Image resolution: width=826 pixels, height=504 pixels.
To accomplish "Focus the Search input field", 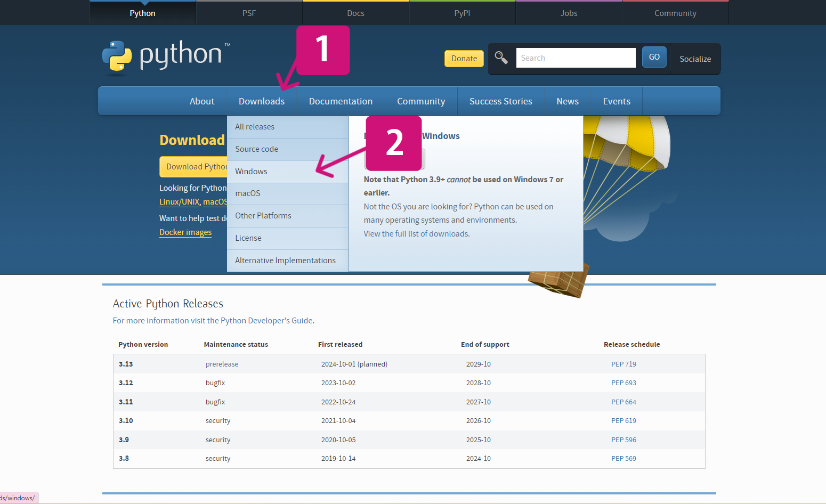I will [576, 58].
